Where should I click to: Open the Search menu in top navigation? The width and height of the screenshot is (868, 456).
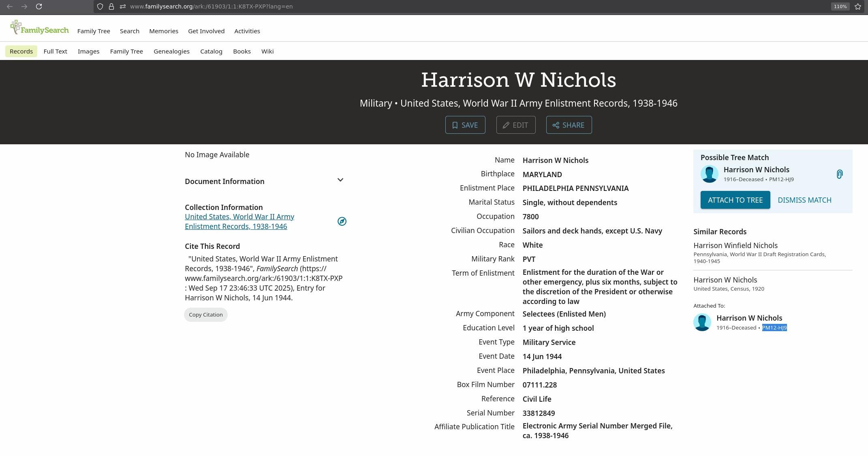tap(130, 31)
